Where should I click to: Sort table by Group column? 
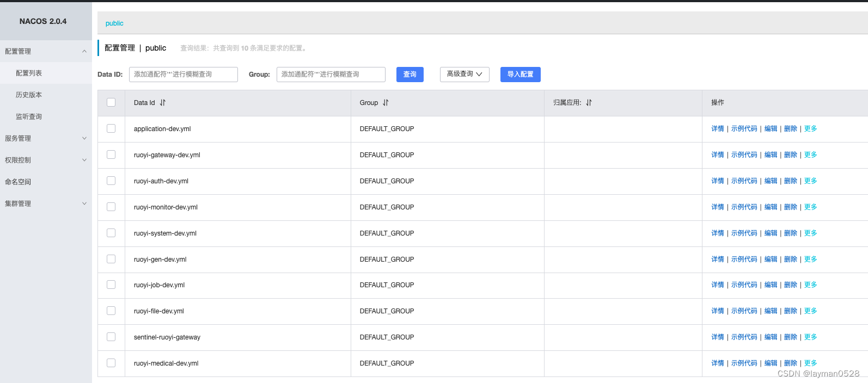tap(386, 103)
